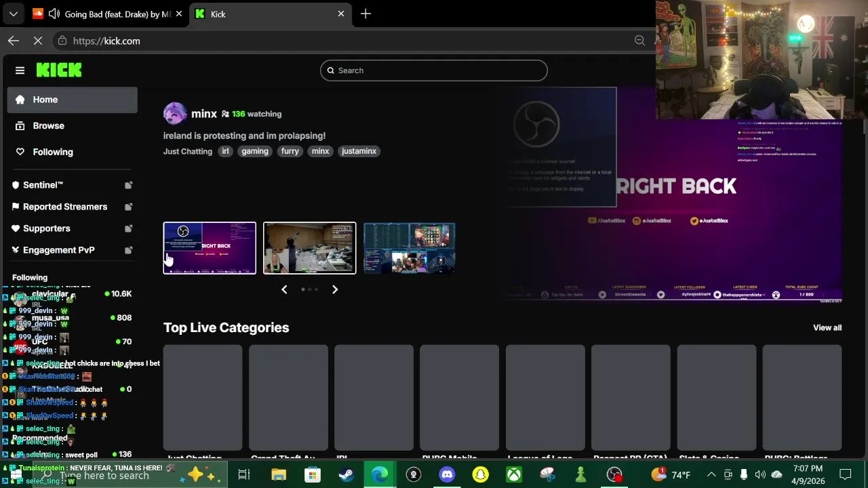Close the SoundCloud browser tab
868x488 pixels.
179,14
